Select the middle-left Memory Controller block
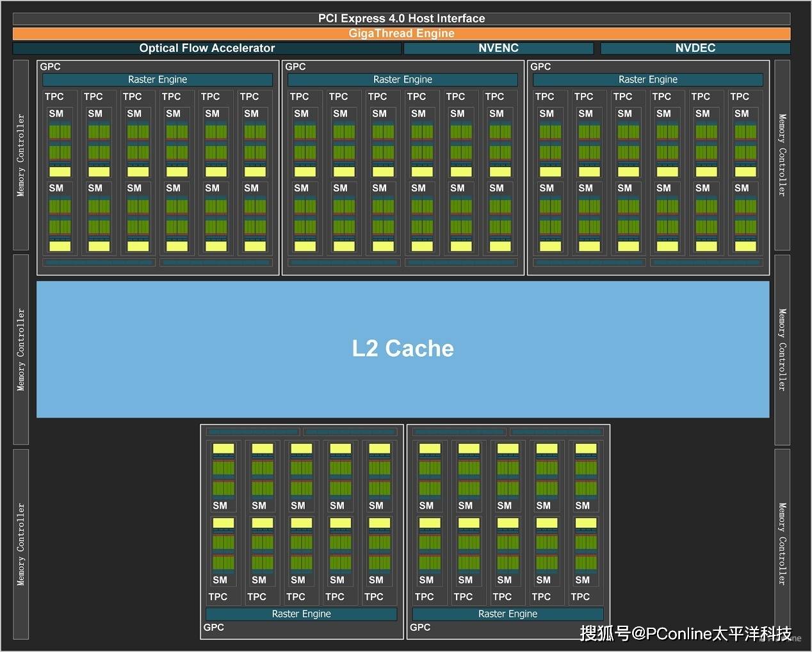 point(21,349)
